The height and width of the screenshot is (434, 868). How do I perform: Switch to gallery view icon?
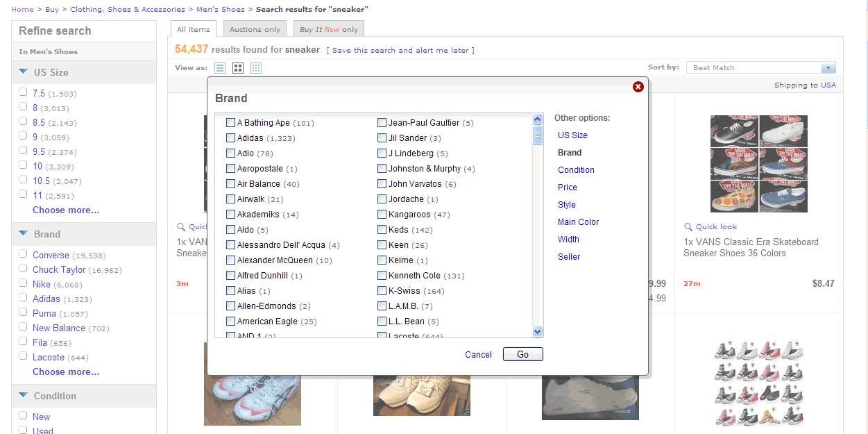238,68
